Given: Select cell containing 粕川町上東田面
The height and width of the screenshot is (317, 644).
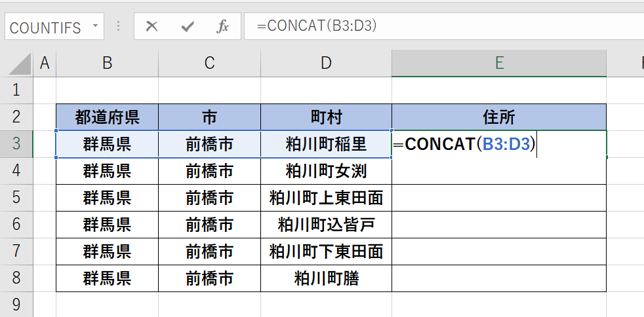Looking at the screenshot, I should click(x=326, y=198).
